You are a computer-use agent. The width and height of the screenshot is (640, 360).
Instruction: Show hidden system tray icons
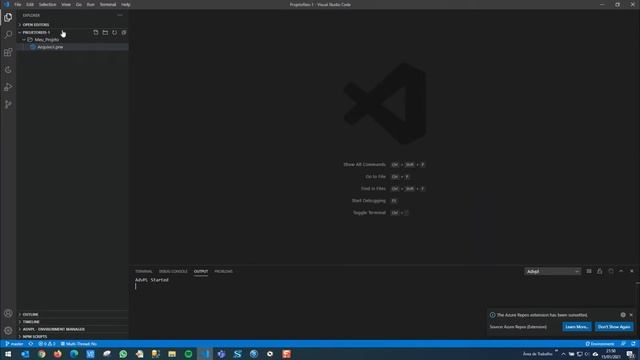(x=563, y=354)
